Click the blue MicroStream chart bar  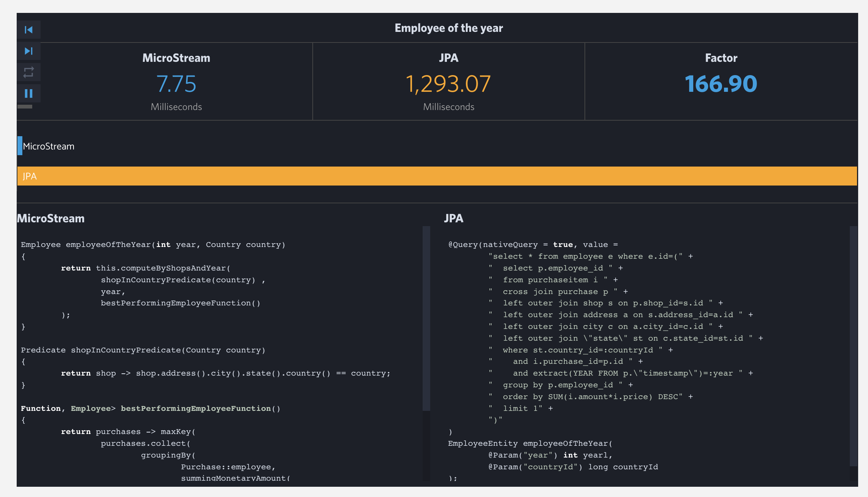[x=20, y=146]
